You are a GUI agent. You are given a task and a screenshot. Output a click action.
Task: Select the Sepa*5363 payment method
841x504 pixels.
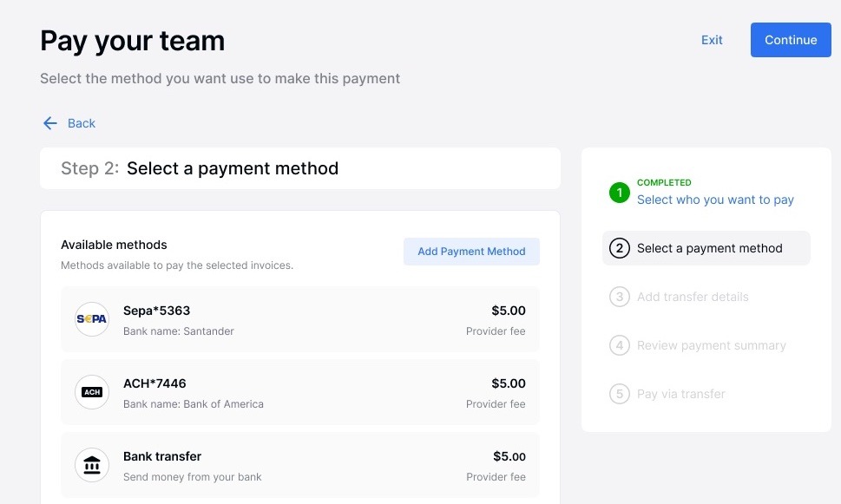pyautogui.click(x=299, y=319)
